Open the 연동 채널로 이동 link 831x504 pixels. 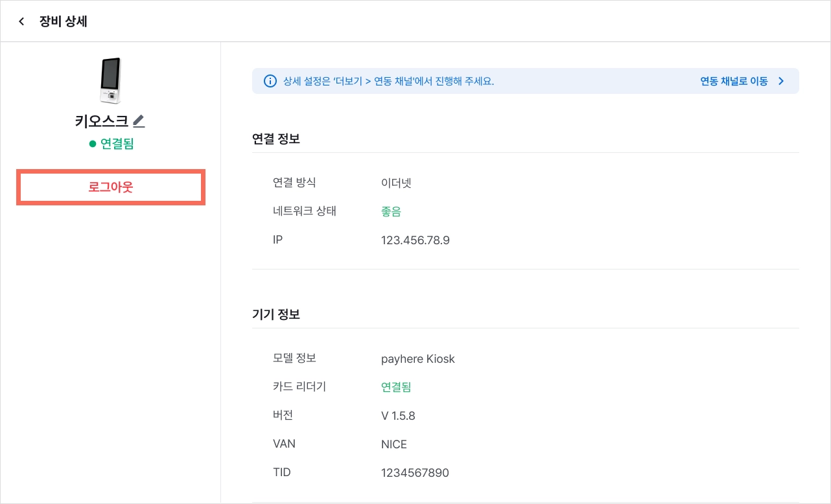click(734, 81)
